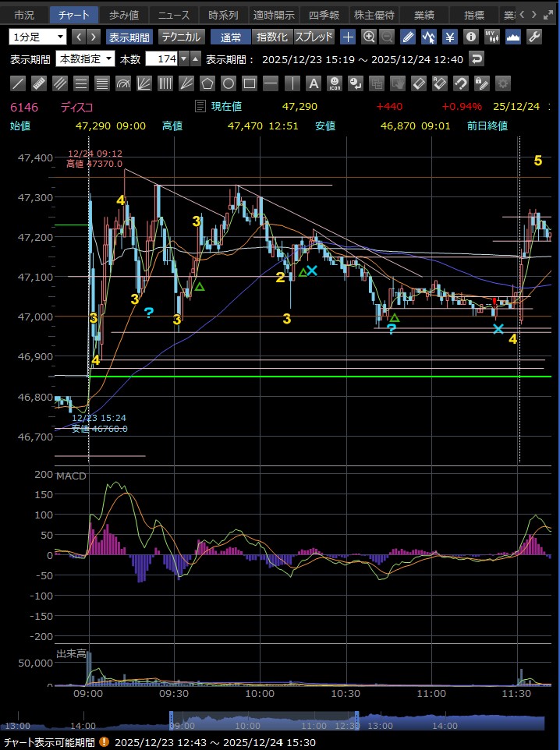This screenshot has height=750, width=560.
Task: Select the pentagon polygon drawing tool
Action: (x=207, y=83)
